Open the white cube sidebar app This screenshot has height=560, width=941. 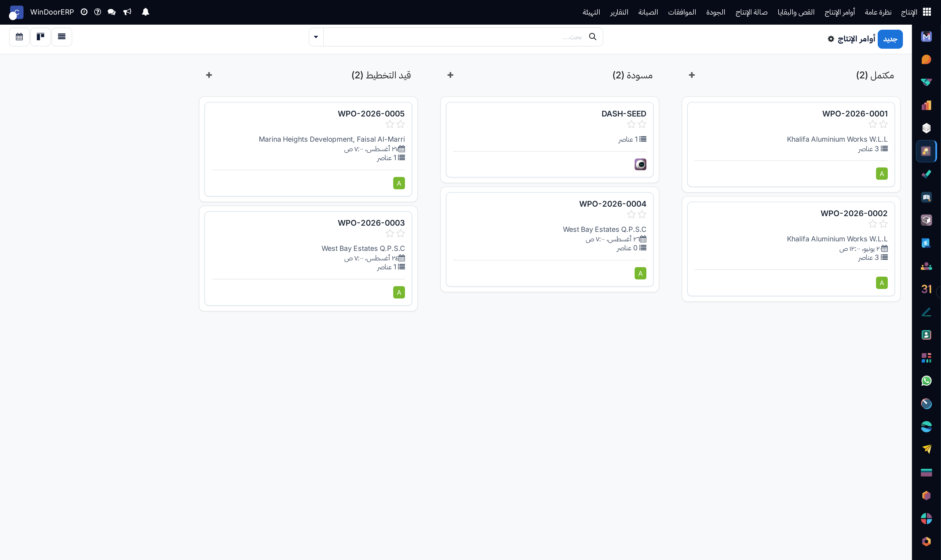pos(926,128)
